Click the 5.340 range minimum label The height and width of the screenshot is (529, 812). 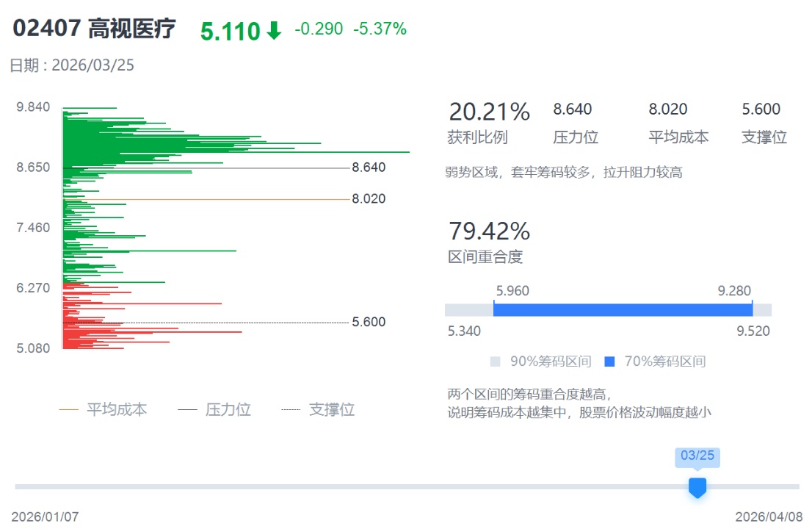click(x=464, y=331)
